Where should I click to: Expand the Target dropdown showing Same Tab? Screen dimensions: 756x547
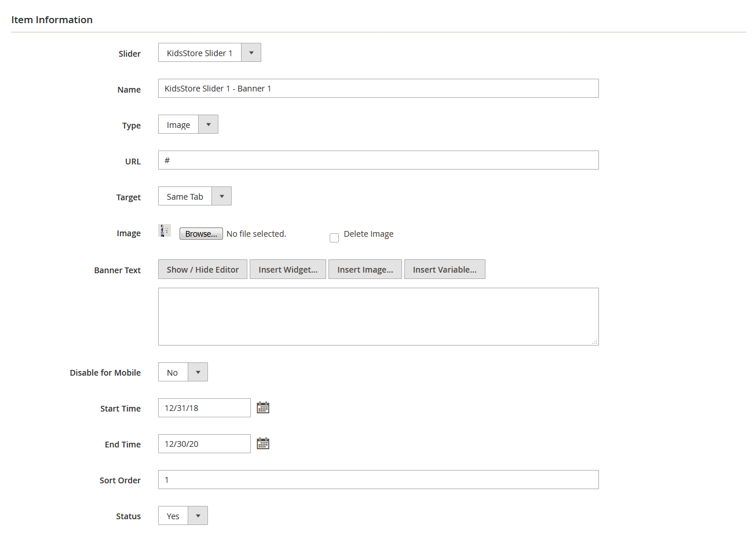195,196
